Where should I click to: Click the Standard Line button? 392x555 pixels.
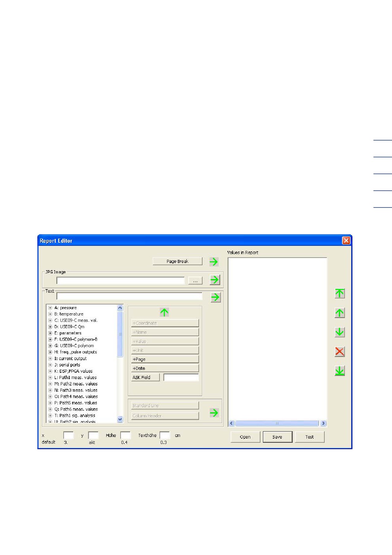[165, 406]
